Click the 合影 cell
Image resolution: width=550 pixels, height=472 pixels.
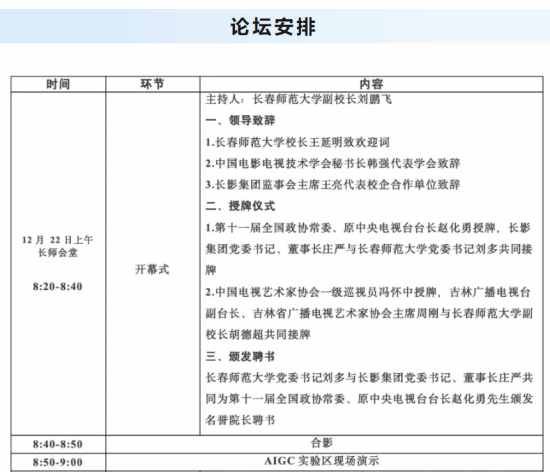[x=324, y=444]
